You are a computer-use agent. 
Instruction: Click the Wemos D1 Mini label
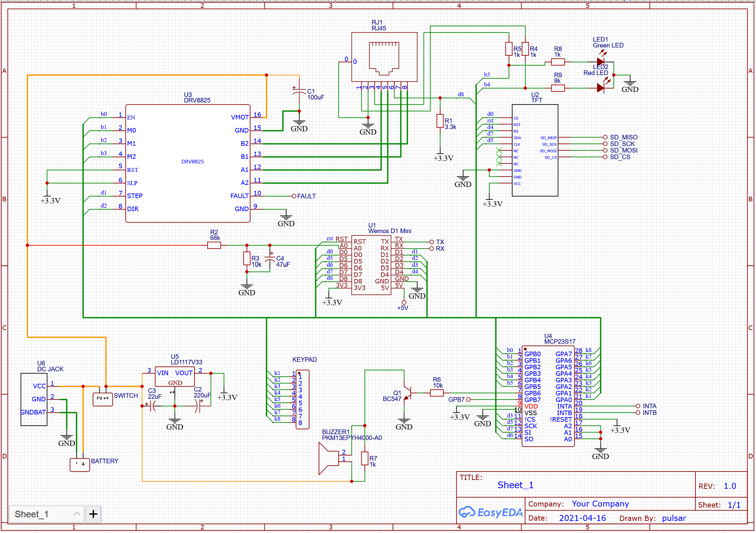coord(390,231)
